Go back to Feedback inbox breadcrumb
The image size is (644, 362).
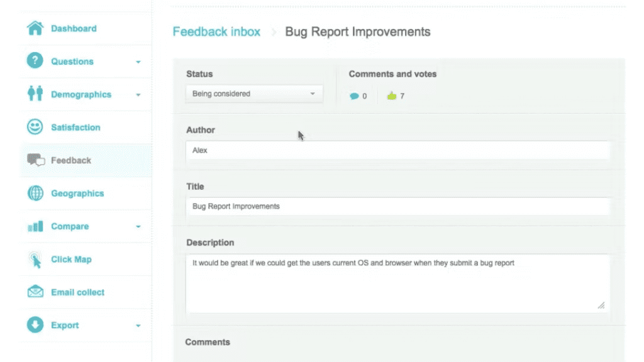pos(216,31)
